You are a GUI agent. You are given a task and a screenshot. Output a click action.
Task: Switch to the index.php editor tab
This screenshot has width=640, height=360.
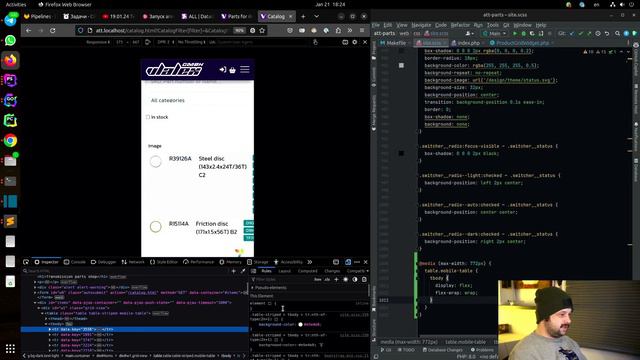click(467, 43)
